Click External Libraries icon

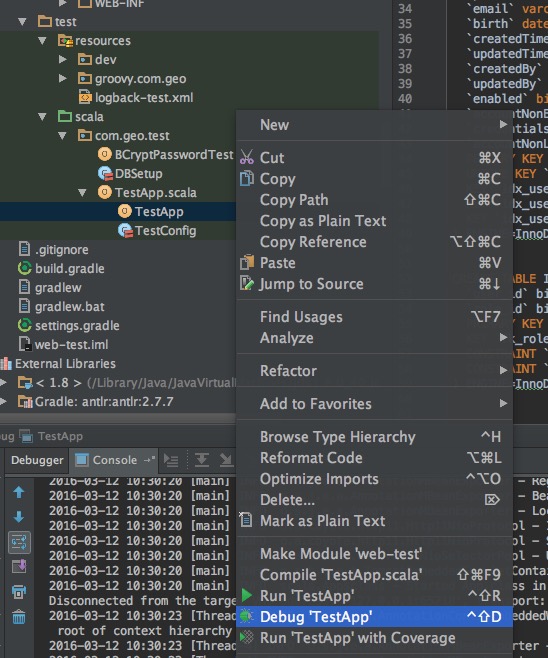[x=6, y=363]
